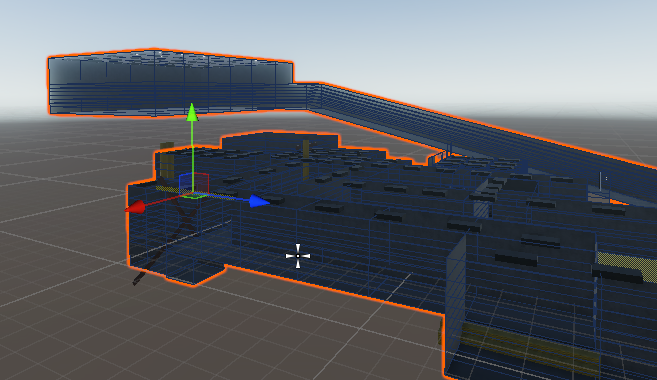Select the floating upper platform block

point(170,83)
